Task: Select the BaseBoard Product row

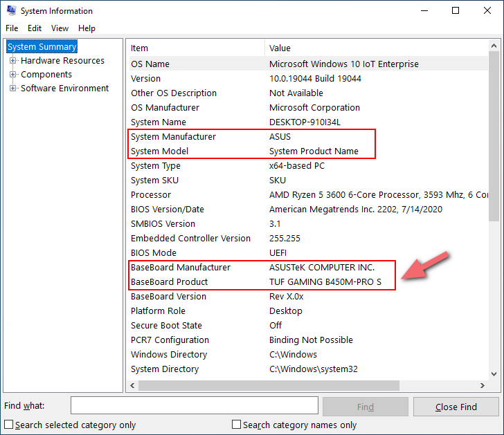Action: click(309, 282)
